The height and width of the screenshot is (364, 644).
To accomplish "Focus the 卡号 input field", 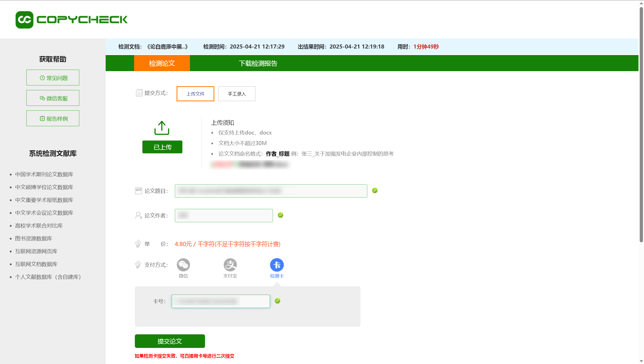I will click(x=221, y=301).
